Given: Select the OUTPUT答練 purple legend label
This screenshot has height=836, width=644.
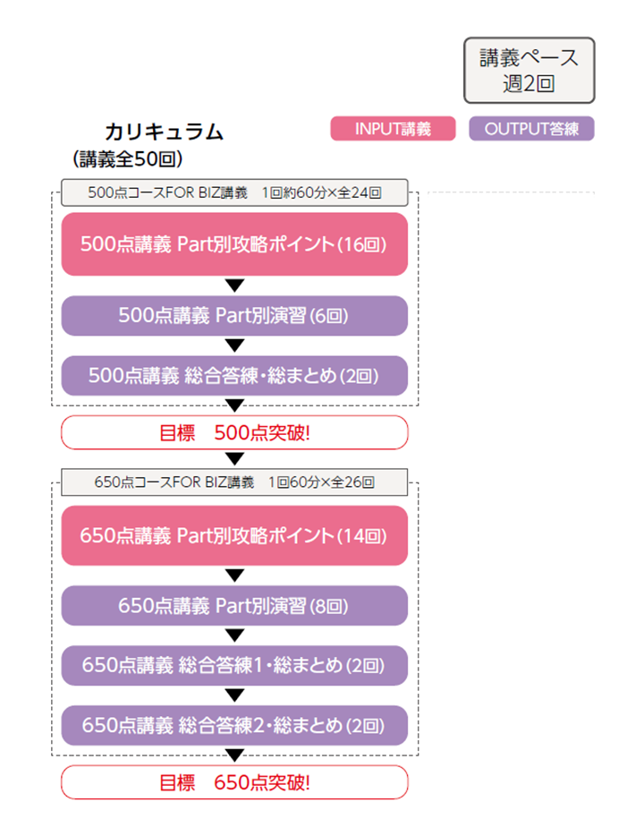Looking at the screenshot, I should [531, 129].
